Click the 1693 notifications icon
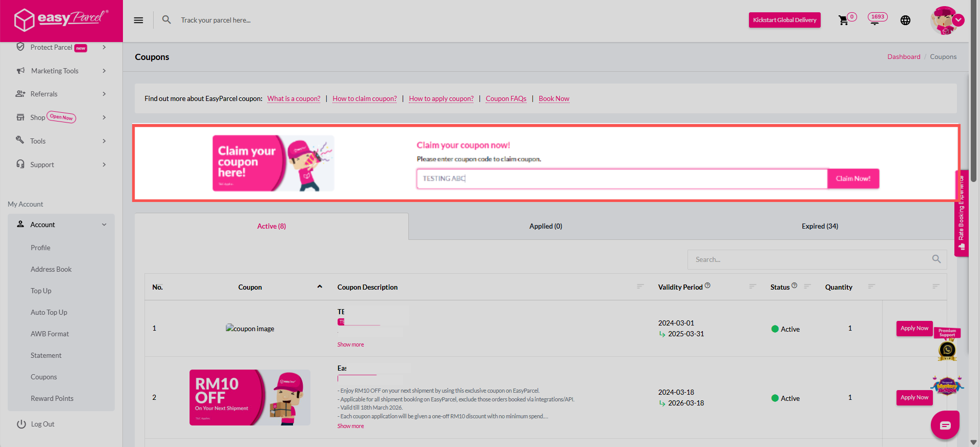980x447 pixels. click(x=877, y=18)
